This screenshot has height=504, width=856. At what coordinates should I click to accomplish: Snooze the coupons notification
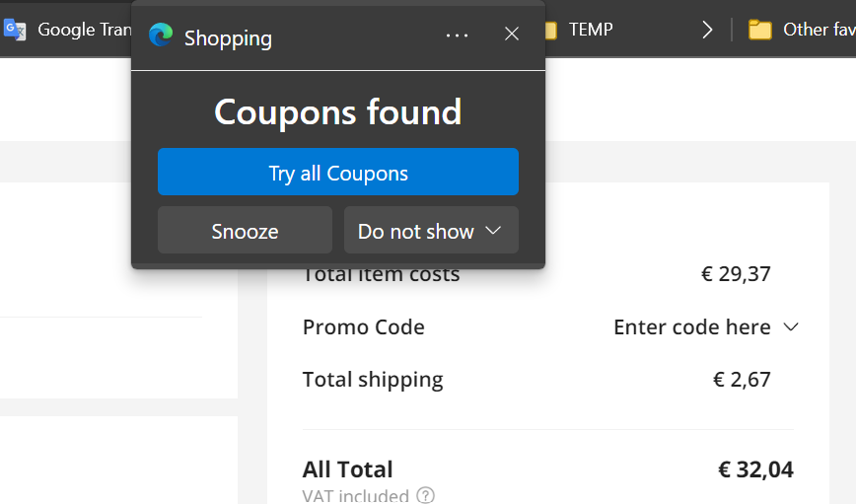pos(245,231)
